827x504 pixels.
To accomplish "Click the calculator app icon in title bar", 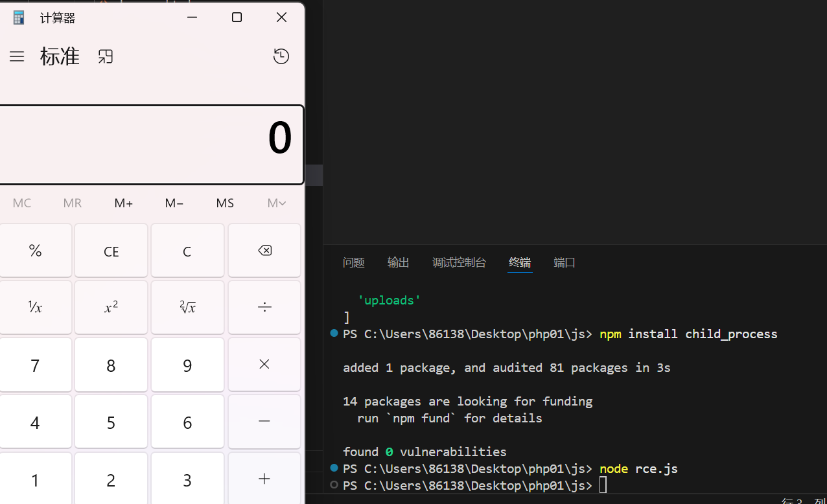I will 19,17.
